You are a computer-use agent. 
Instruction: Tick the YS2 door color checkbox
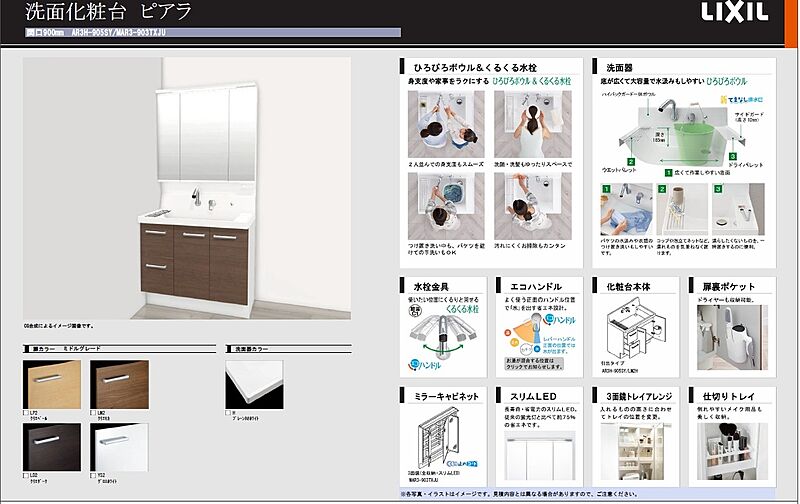click(94, 476)
